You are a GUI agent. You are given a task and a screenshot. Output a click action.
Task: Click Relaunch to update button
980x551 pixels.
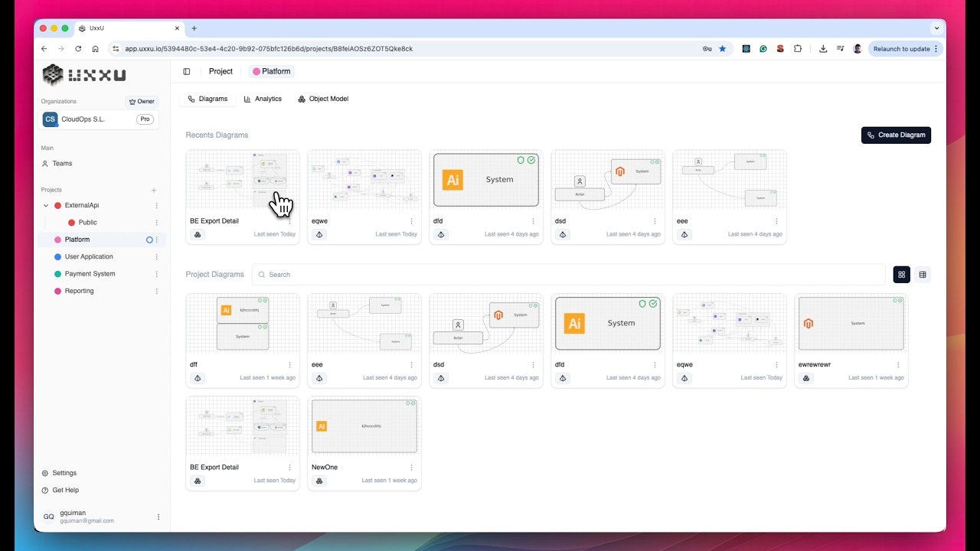click(x=904, y=48)
